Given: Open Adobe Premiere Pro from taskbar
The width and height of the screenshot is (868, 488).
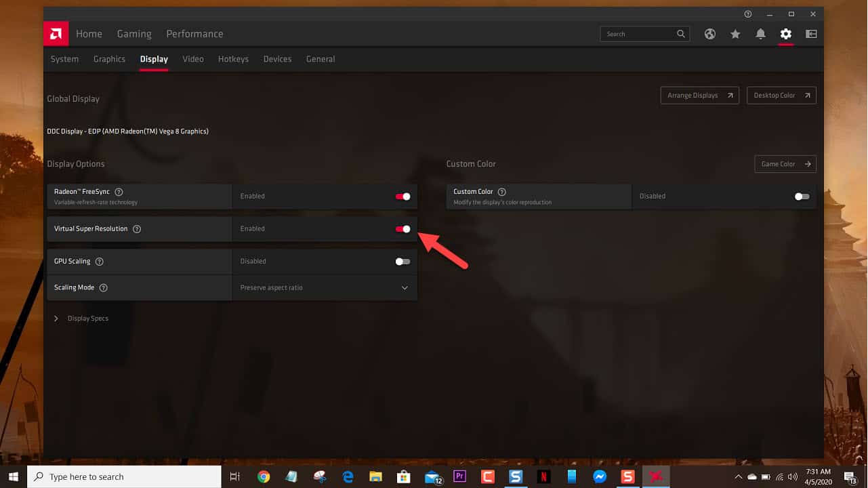Looking at the screenshot, I should pyautogui.click(x=459, y=476).
